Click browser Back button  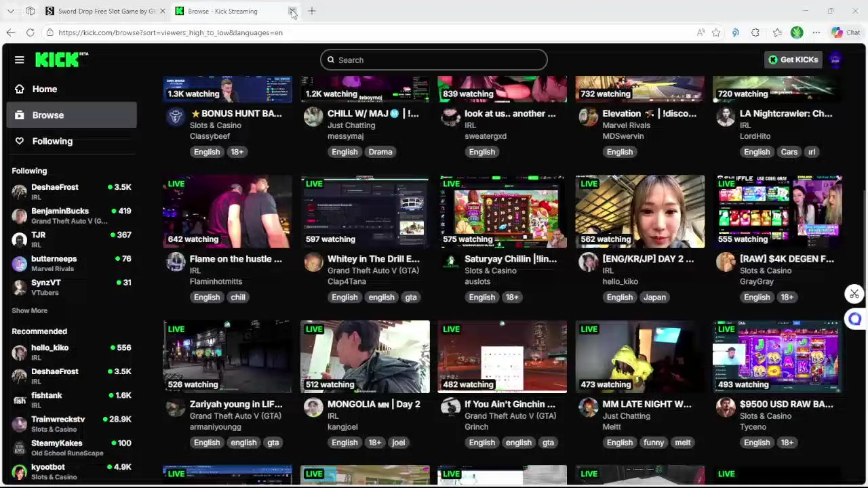click(x=11, y=33)
